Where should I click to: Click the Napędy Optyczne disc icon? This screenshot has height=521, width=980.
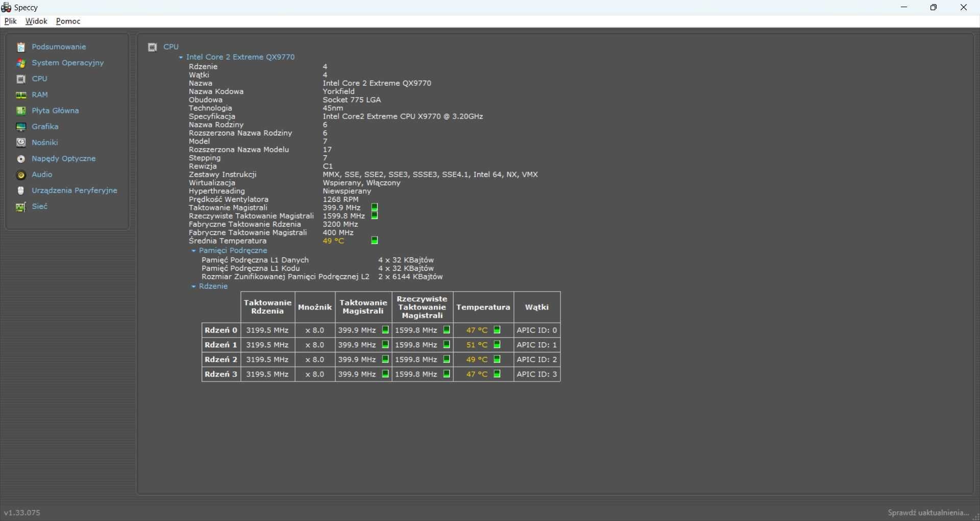(21, 159)
